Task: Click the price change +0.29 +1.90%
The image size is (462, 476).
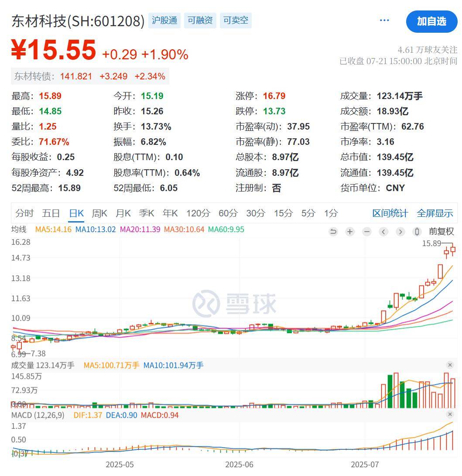Action: coord(145,55)
